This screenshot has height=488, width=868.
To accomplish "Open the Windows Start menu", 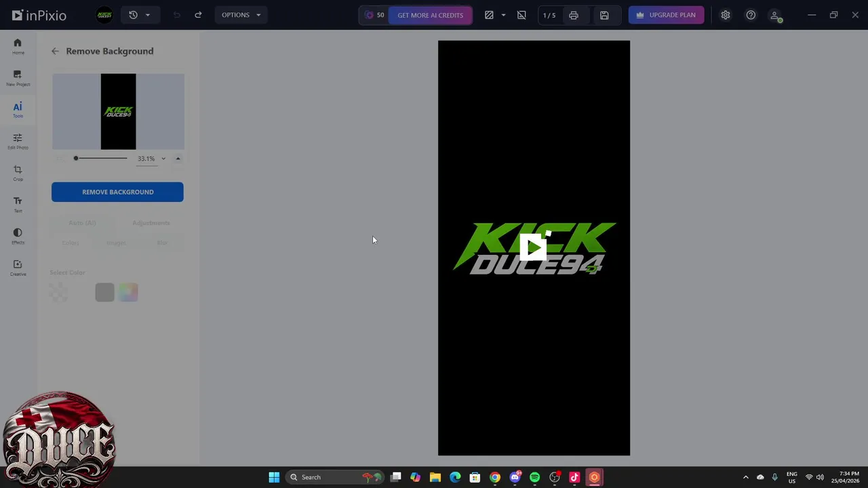I will click(x=274, y=477).
